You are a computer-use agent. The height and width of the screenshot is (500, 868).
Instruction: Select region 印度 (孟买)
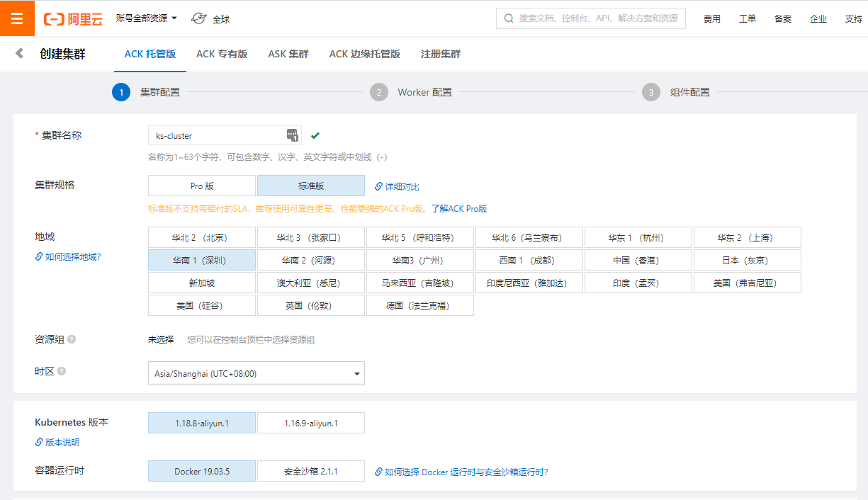(638, 283)
